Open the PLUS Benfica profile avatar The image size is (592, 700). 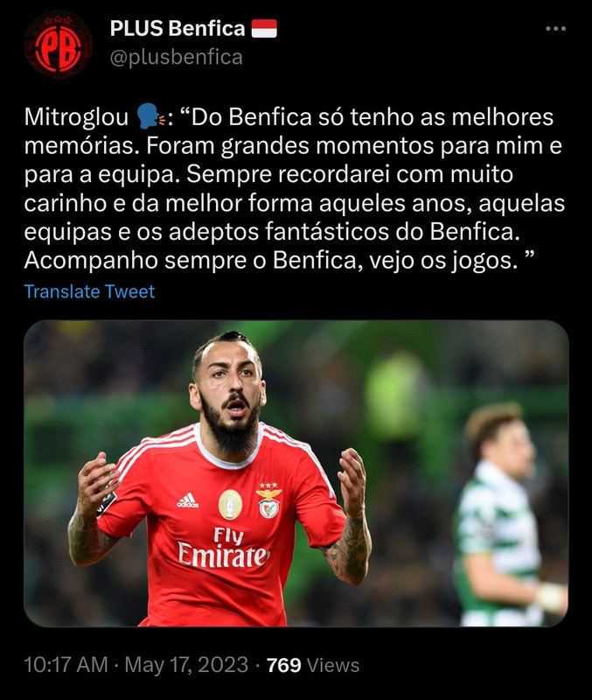[x=58, y=45]
